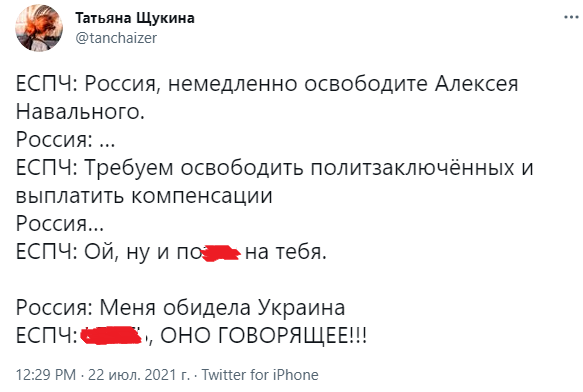Click the word Требуем in the tweet

129,168
